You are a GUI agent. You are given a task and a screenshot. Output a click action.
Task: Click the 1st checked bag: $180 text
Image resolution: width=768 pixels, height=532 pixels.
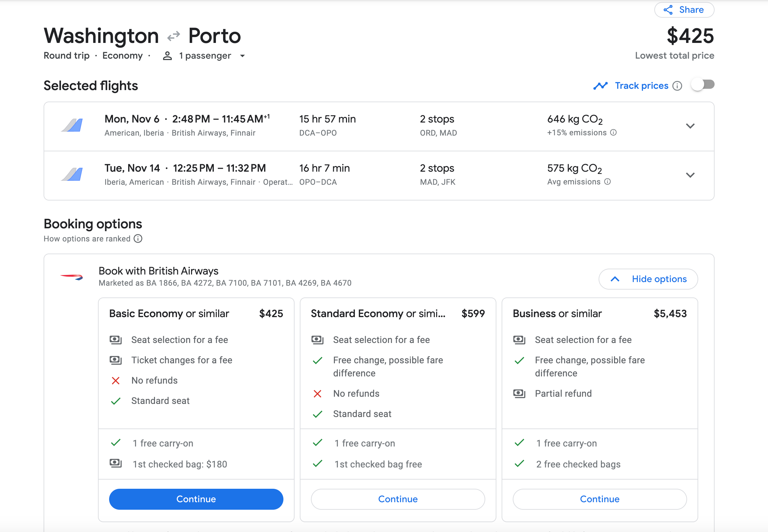pyautogui.click(x=180, y=464)
